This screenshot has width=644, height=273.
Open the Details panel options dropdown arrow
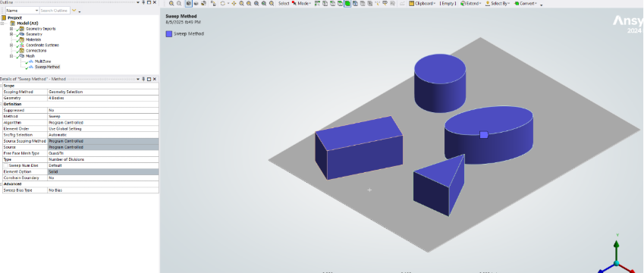click(x=138, y=79)
